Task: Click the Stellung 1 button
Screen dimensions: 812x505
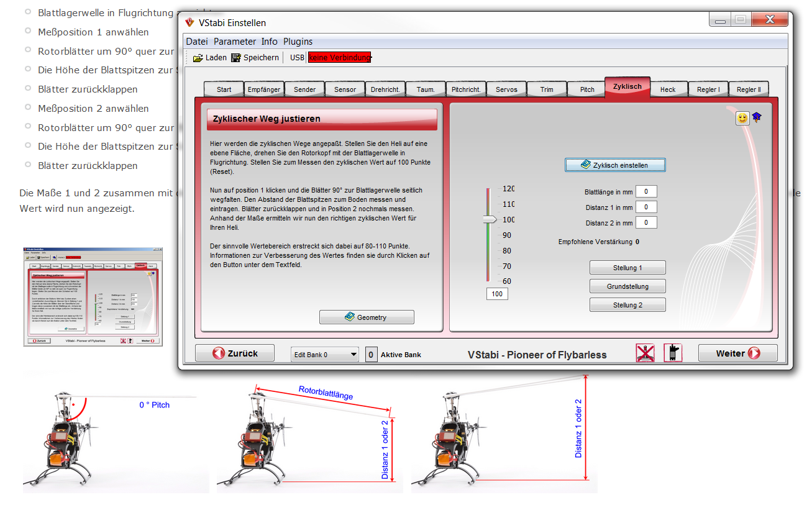Action: pos(627,268)
